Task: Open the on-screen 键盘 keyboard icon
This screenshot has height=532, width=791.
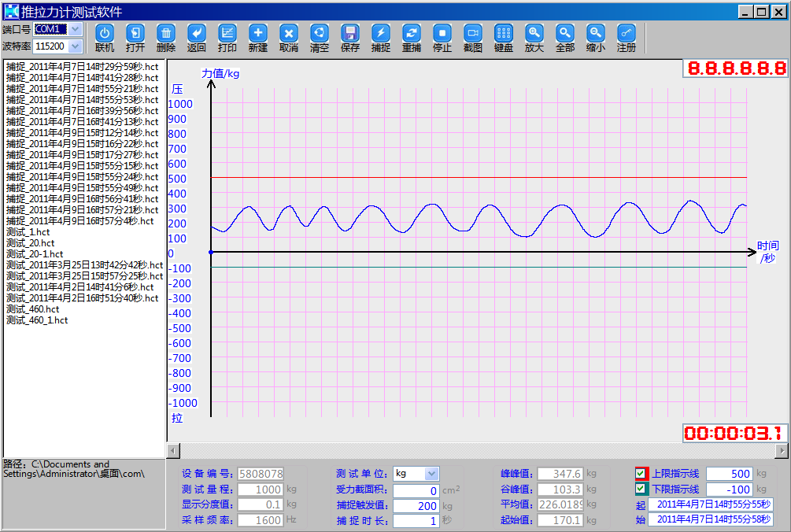Action: click(x=504, y=33)
